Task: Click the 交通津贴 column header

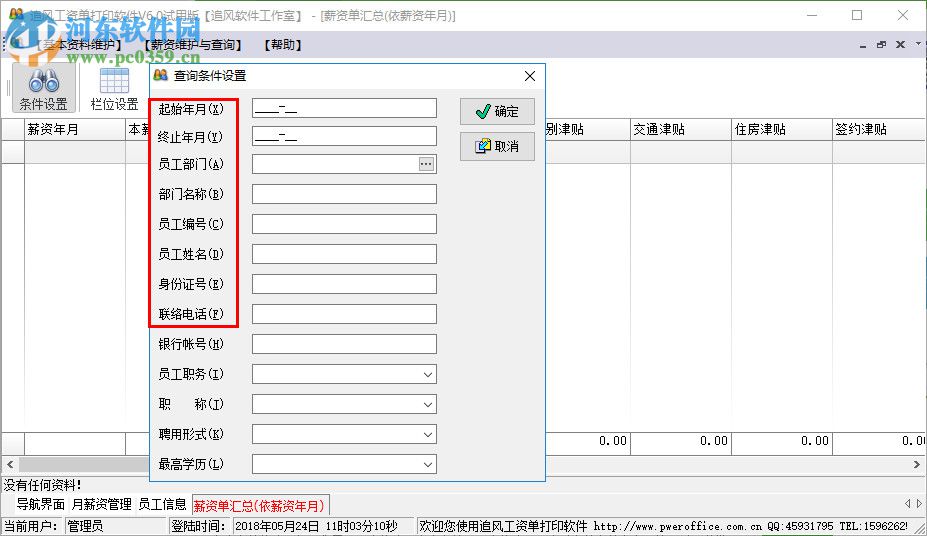Action: (681, 129)
